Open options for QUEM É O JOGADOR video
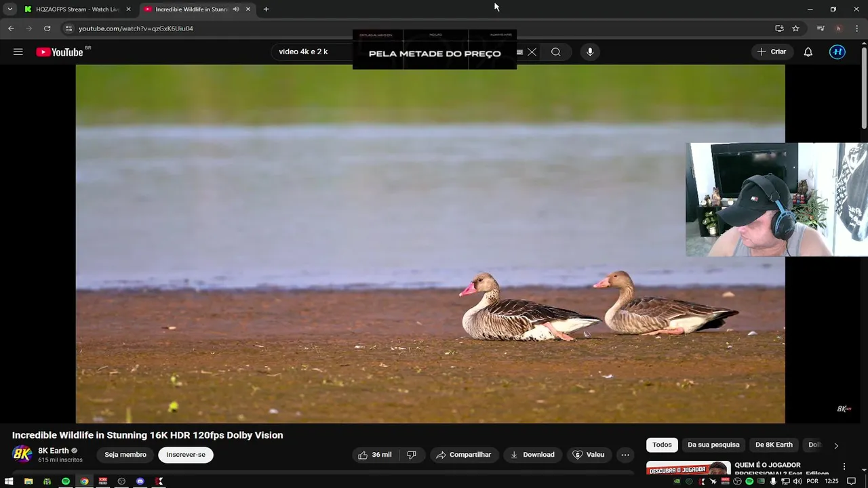This screenshot has width=868, height=488. (844, 466)
